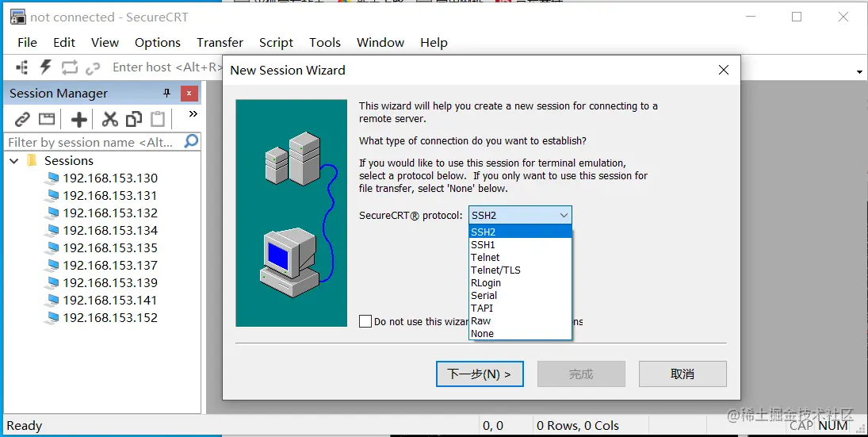This screenshot has height=437, width=868.
Task: Select session 192.168.153.135
Action: click(110, 248)
